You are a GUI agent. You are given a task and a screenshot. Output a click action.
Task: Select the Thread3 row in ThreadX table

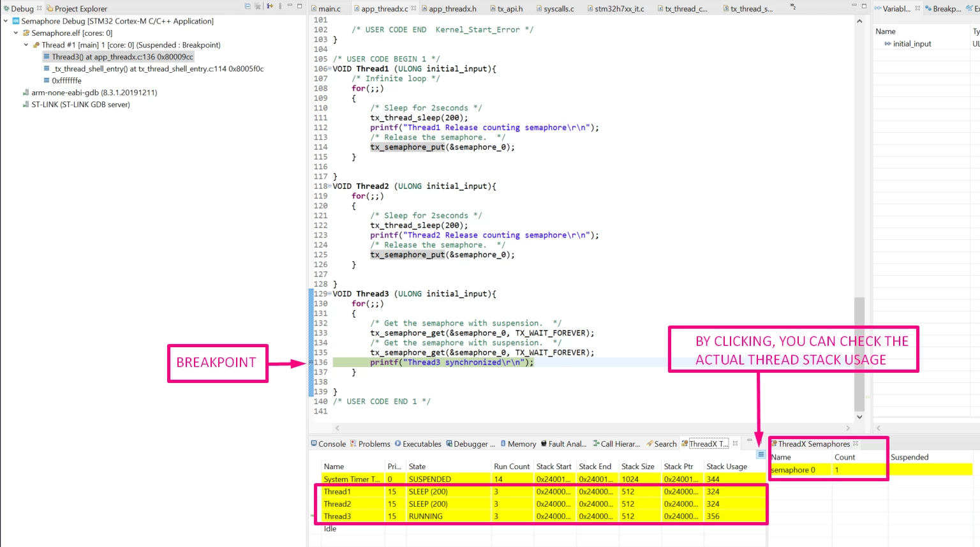coord(541,516)
